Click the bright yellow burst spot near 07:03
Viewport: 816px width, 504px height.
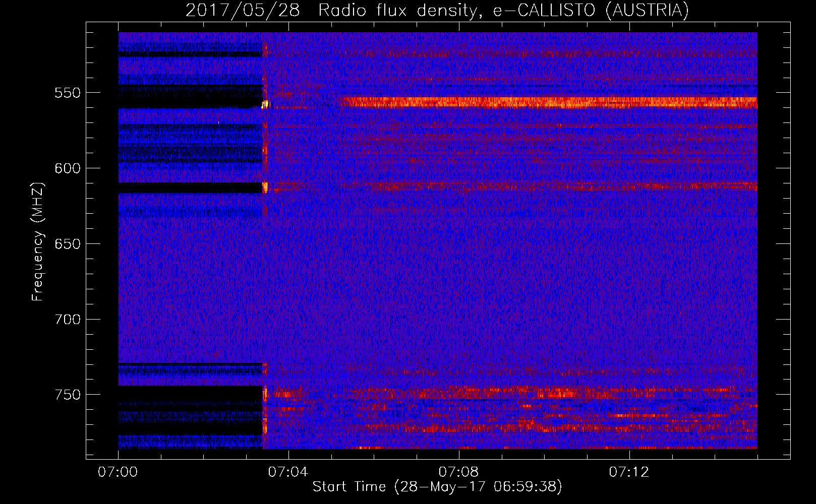pos(265,104)
